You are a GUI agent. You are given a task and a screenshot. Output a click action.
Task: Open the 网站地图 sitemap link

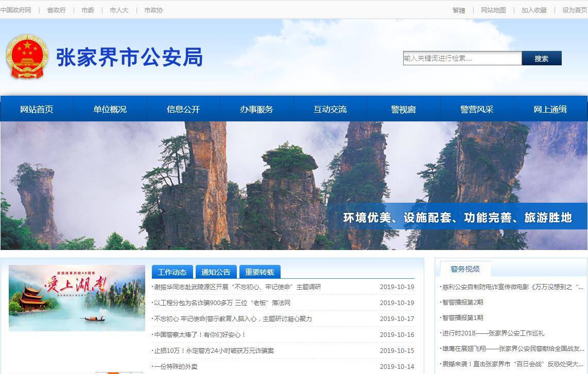[x=493, y=10]
